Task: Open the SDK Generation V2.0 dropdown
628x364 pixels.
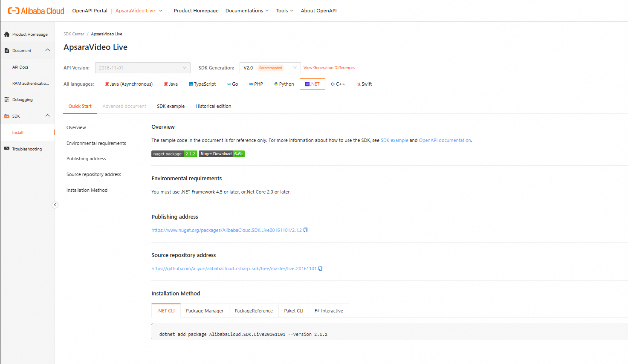Action: (270, 68)
